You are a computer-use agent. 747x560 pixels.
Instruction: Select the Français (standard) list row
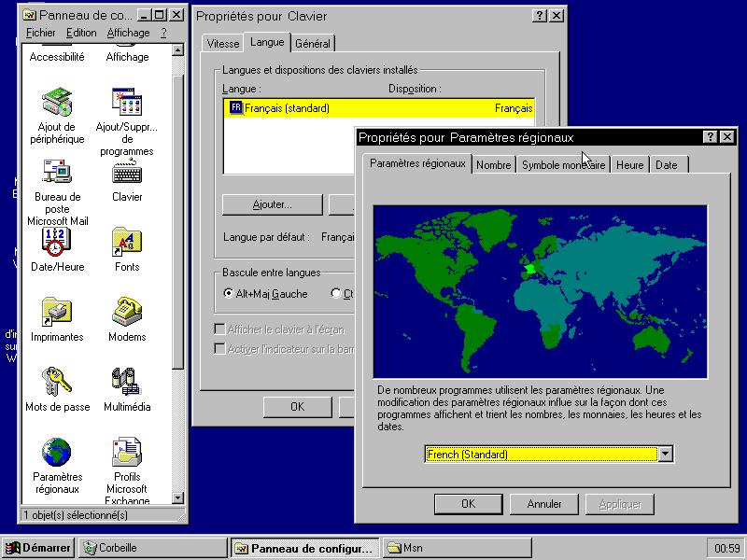379,108
